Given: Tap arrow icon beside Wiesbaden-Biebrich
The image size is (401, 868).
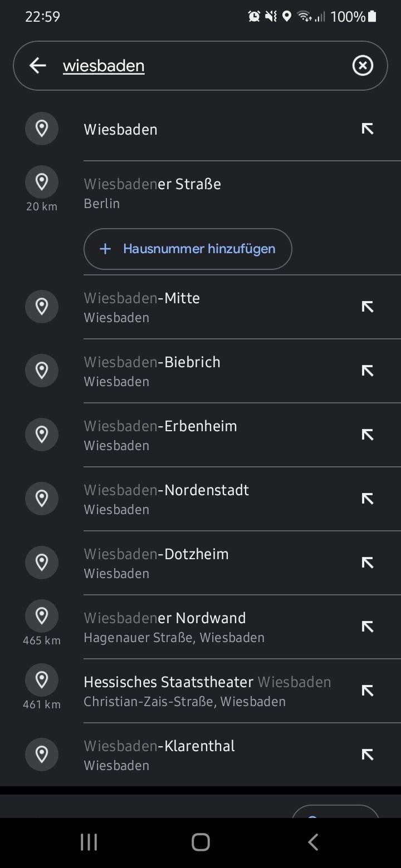Looking at the screenshot, I should click(x=367, y=371).
